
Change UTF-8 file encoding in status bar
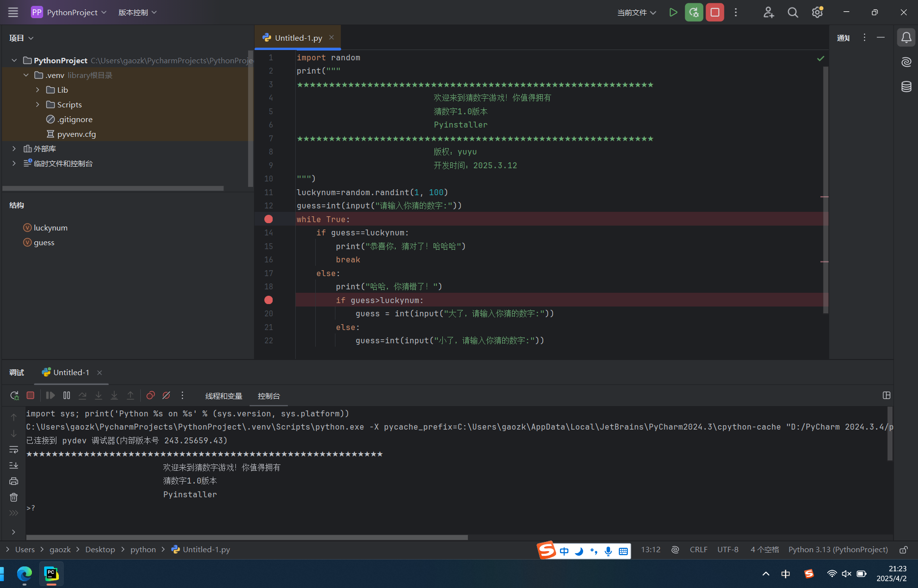coord(728,550)
